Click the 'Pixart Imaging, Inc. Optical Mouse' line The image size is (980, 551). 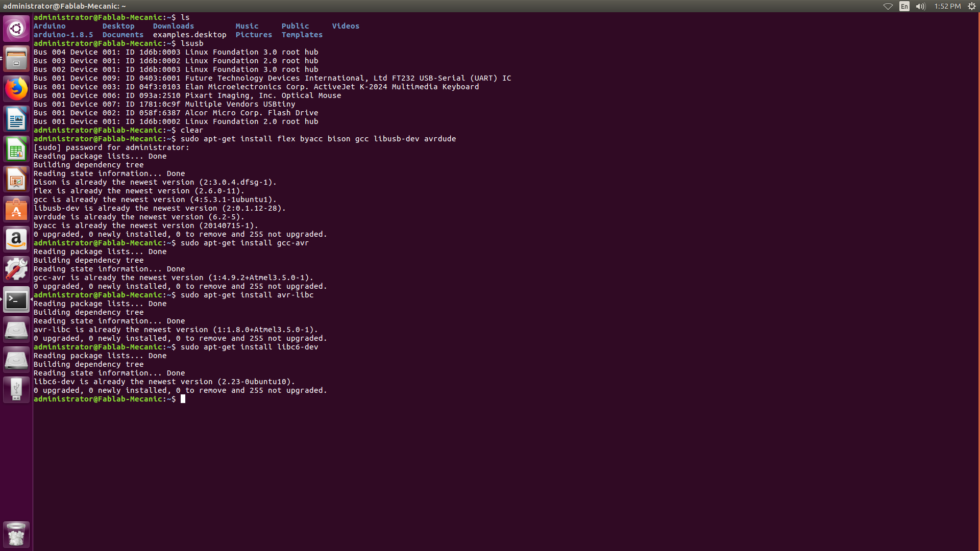pyautogui.click(x=187, y=95)
